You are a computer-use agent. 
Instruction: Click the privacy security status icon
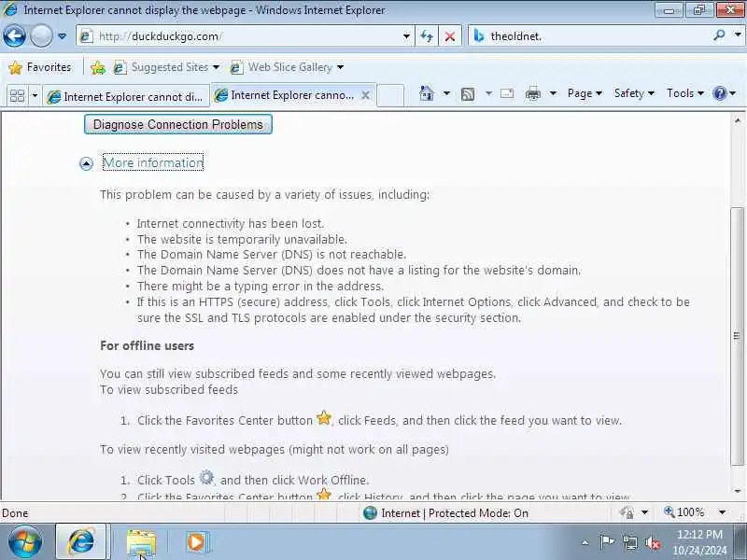[627, 512]
